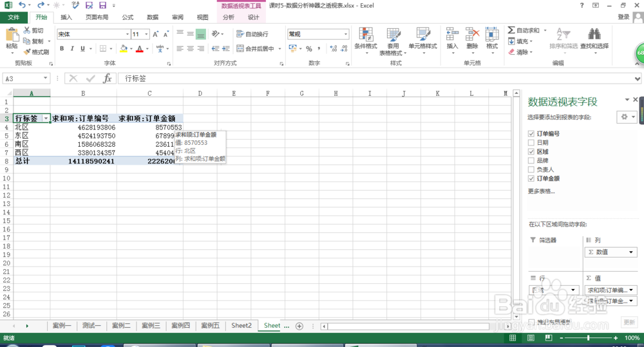Uncheck the 订单金额 field checkbox
This screenshot has height=347, width=644.
[x=531, y=178]
